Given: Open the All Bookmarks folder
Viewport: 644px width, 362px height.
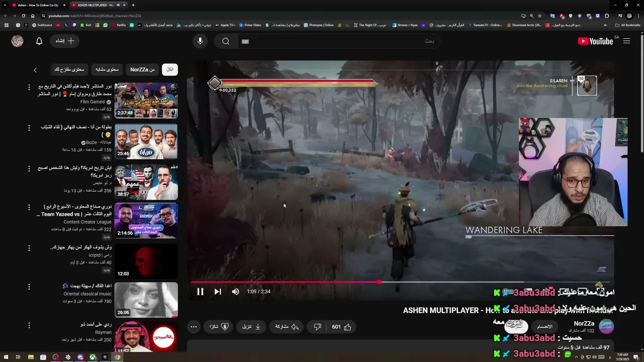Looking at the screenshot, I should 628,25.
